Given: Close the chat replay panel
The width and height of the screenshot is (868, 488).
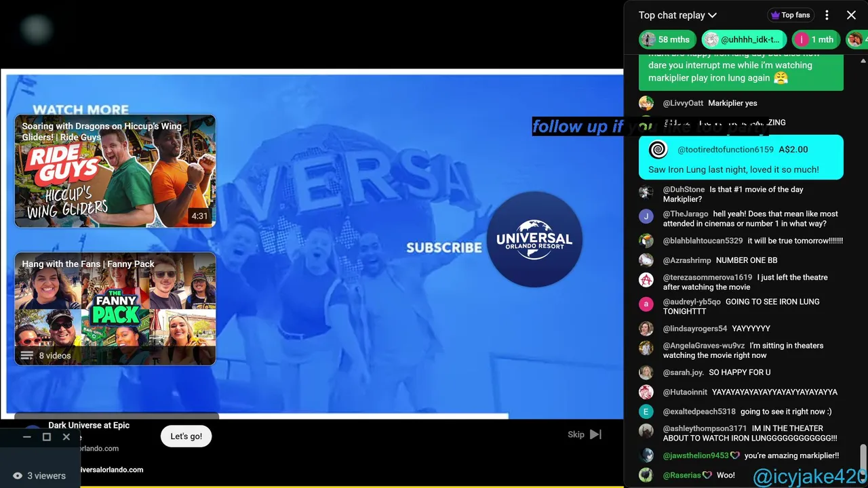Looking at the screenshot, I should [x=851, y=15].
